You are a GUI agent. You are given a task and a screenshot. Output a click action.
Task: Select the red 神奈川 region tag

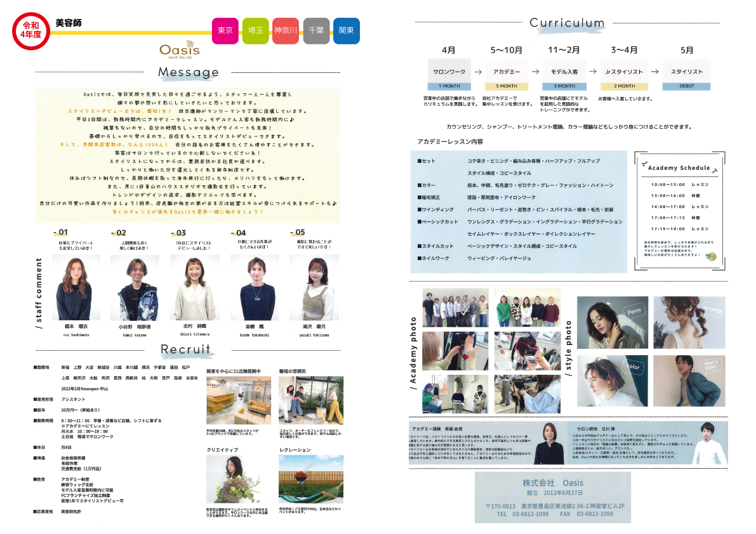click(286, 31)
